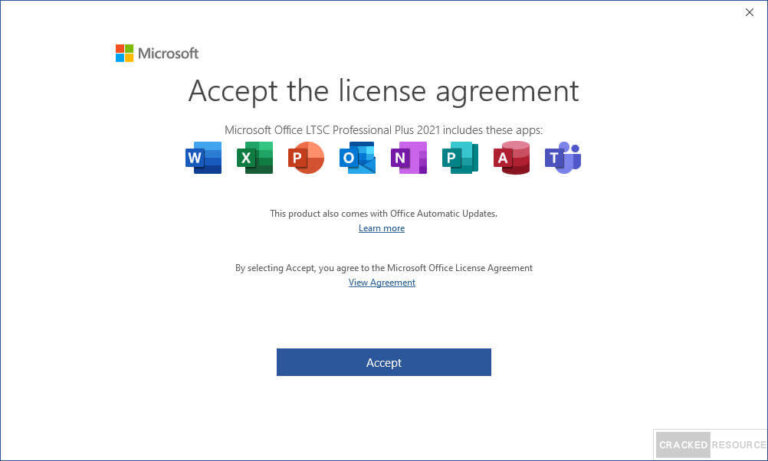
Task: Select the Microsoft Teams icon
Action: 562,158
